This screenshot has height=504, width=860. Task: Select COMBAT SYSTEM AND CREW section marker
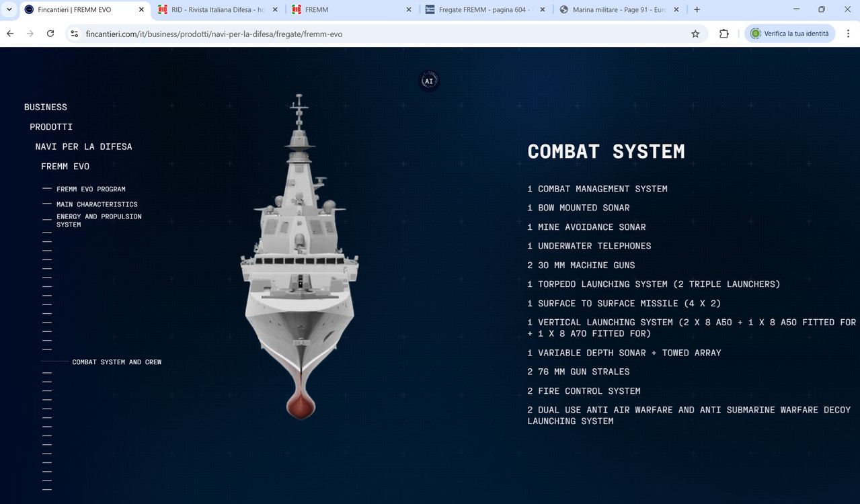(x=117, y=362)
